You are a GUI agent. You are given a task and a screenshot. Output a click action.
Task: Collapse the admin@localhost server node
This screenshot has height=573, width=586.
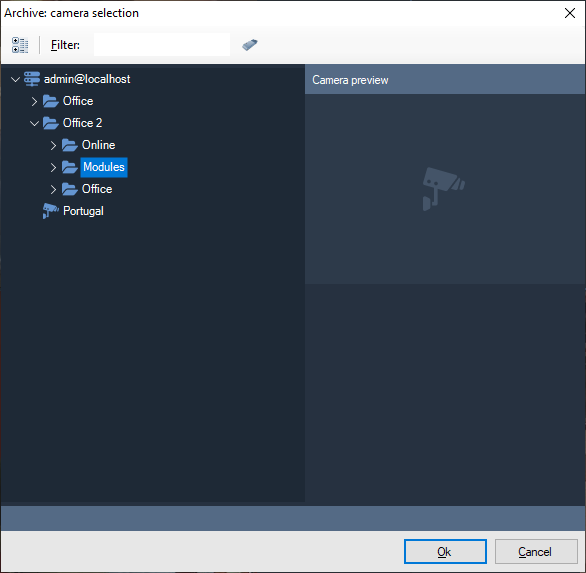click(x=15, y=79)
